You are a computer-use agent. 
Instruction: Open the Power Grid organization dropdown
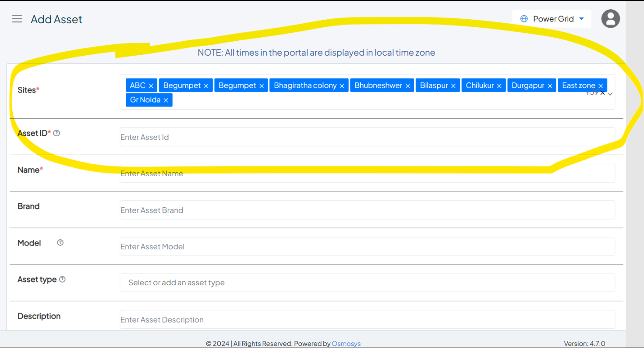point(552,19)
